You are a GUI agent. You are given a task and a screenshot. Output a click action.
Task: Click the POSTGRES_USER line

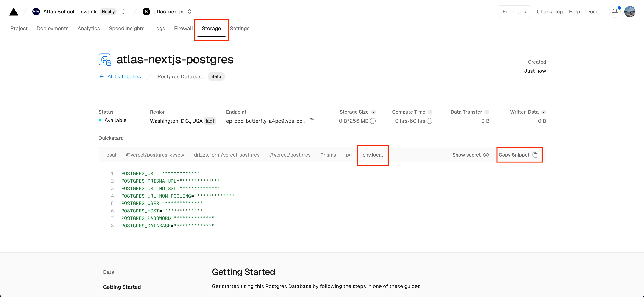162,203
